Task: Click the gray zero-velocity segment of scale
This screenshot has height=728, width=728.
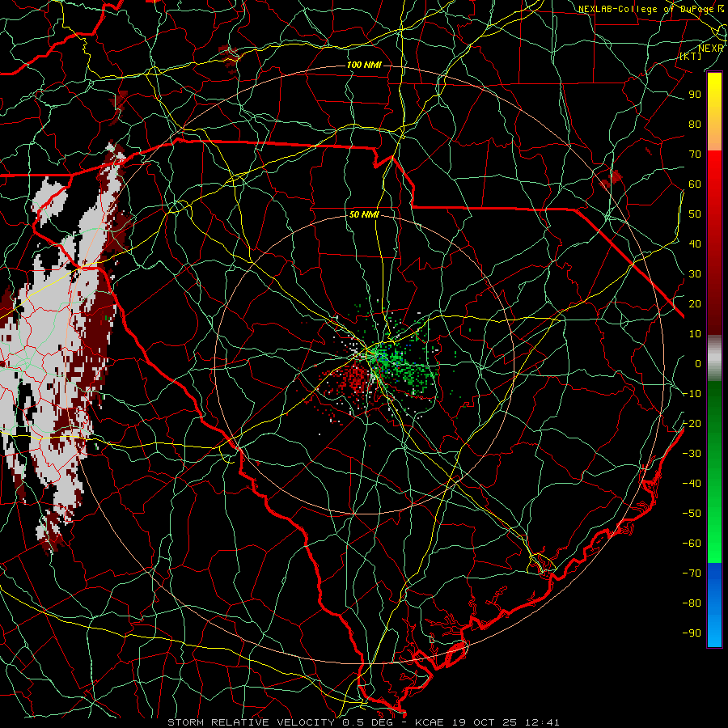Action: point(714,358)
